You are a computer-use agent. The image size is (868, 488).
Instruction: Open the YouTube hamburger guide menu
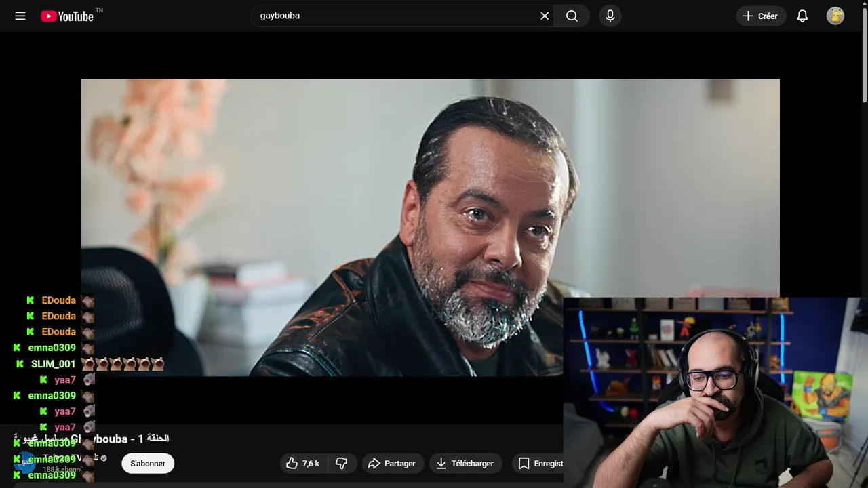click(20, 16)
